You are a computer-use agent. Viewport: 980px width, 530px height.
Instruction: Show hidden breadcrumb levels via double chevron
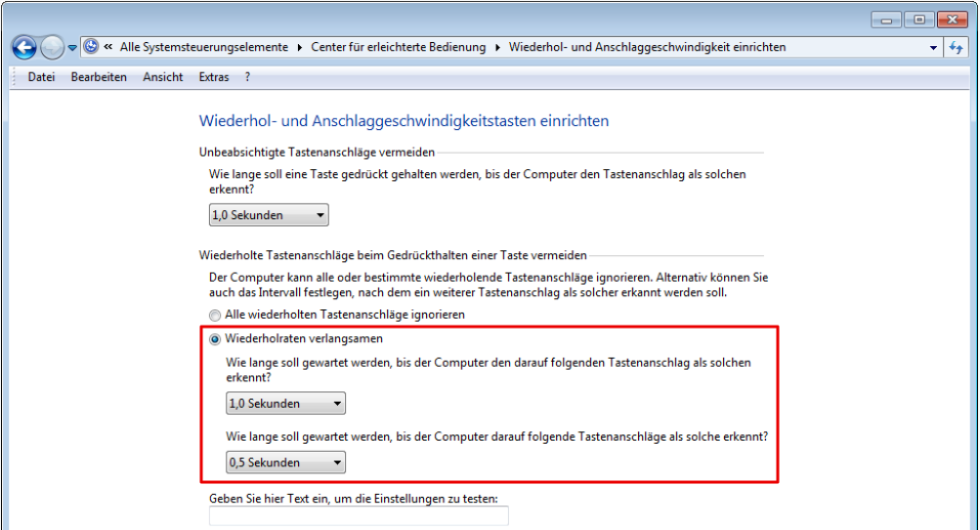pos(108,46)
